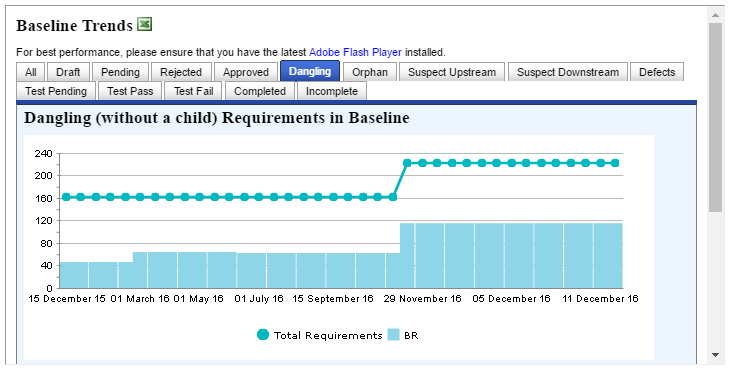Switch to the Completed tab
732x374 pixels.
coord(260,91)
